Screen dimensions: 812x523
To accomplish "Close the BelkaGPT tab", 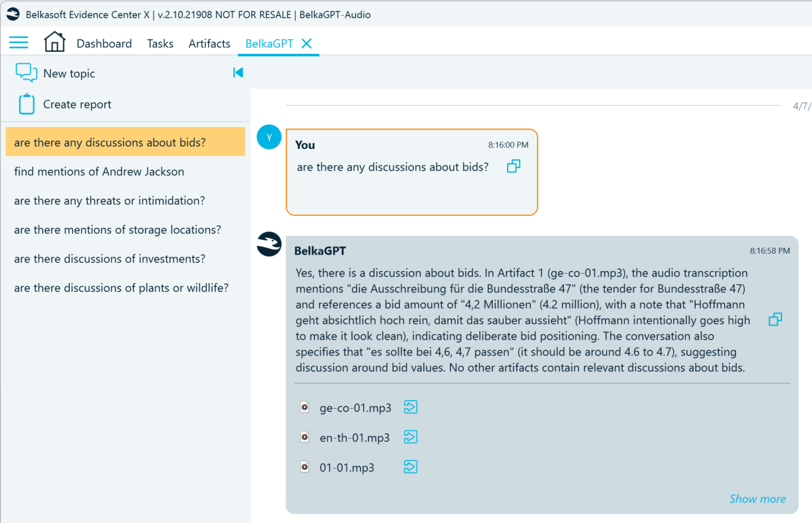I will click(306, 43).
